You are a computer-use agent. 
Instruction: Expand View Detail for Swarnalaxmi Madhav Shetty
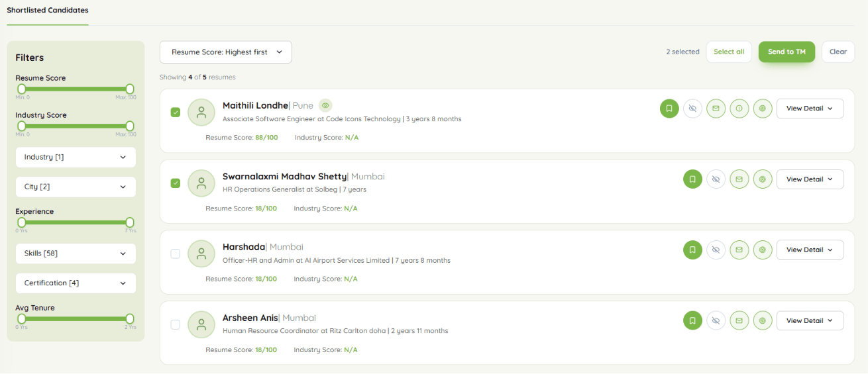(x=810, y=179)
